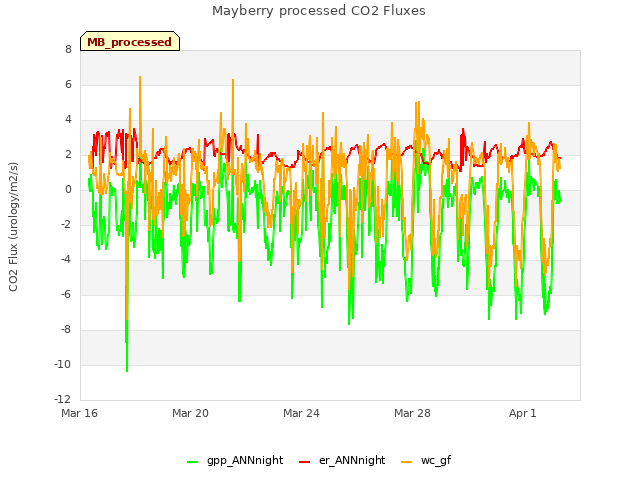This screenshot has width=640, height=480.
Task: Toggle the er_ANNnight legend entry
Action: point(342,460)
